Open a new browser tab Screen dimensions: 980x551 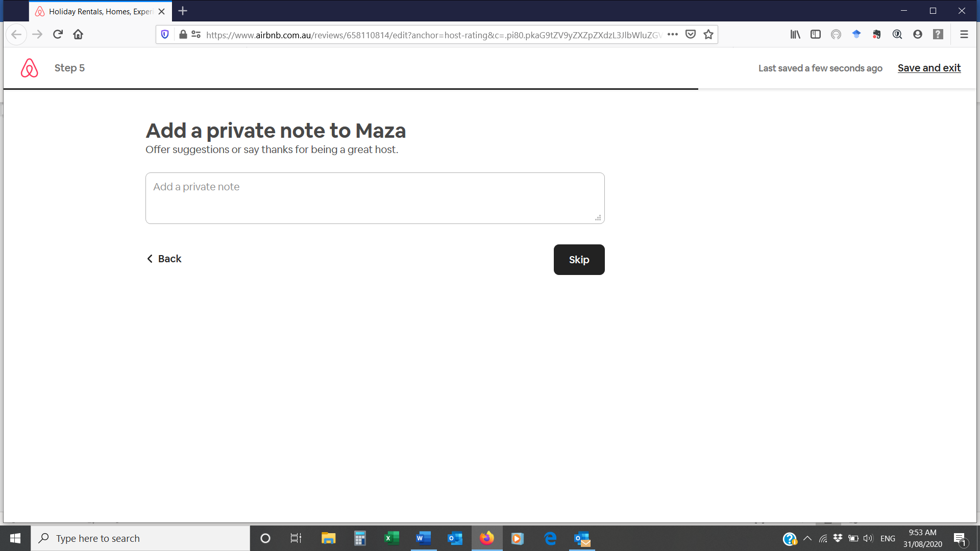(x=183, y=11)
